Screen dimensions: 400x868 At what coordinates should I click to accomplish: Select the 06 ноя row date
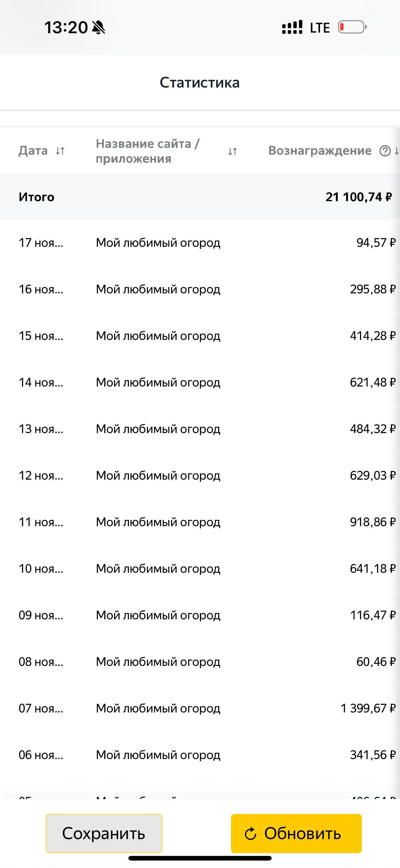tap(41, 755)
